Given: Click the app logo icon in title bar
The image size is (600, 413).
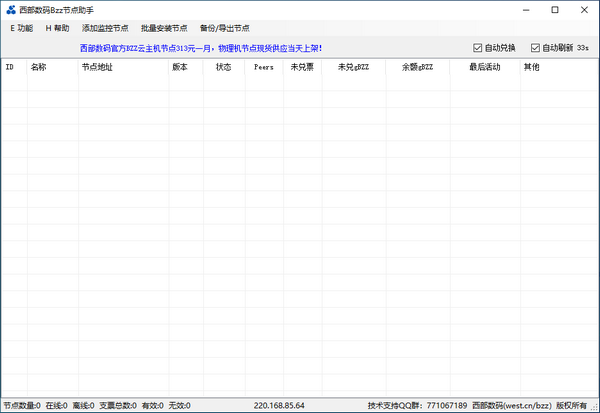Looking at the screenshot, I should point(10,9).
